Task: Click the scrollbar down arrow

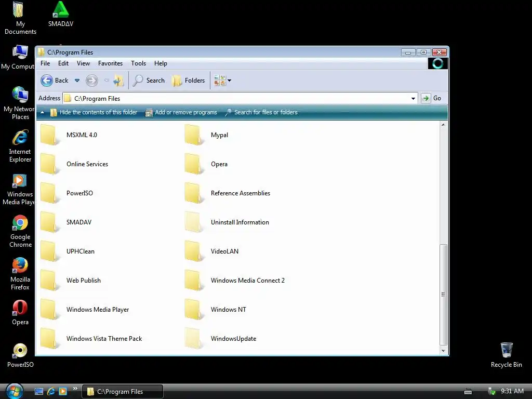Action: click(x=443, y=351)
